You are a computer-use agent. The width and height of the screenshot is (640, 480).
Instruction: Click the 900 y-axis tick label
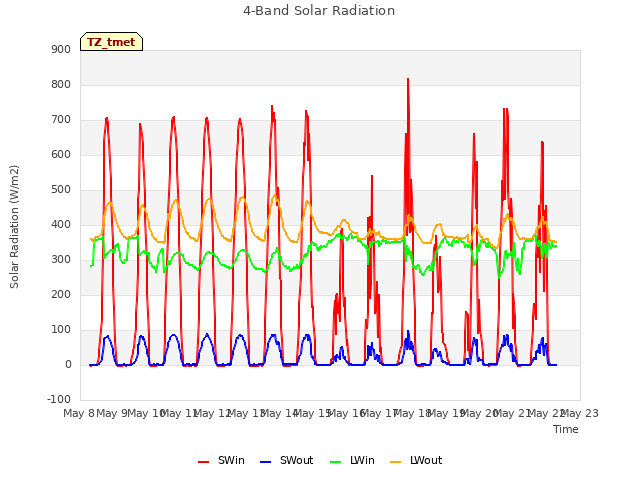[61, 49]
